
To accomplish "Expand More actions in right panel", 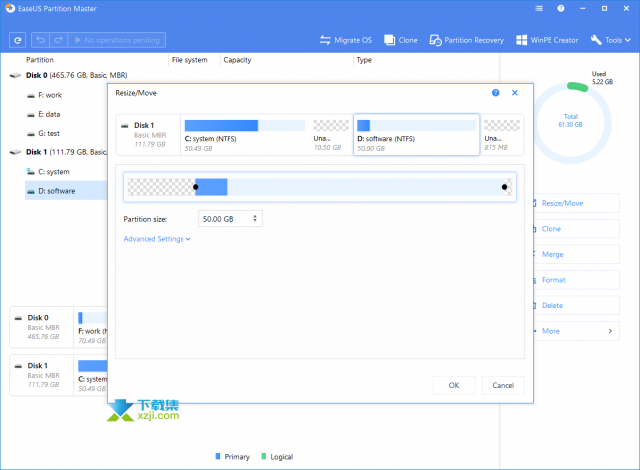I will pyautogui.click(x=576, y=331).
